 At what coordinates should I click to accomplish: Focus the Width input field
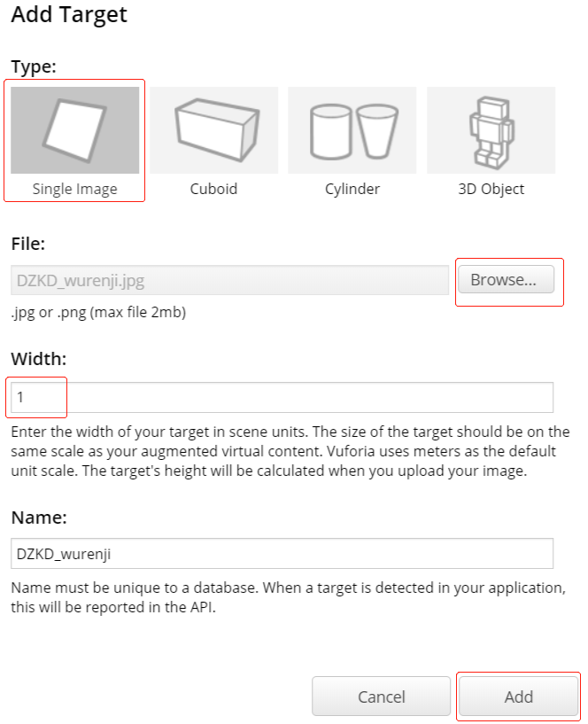point(283,398)
